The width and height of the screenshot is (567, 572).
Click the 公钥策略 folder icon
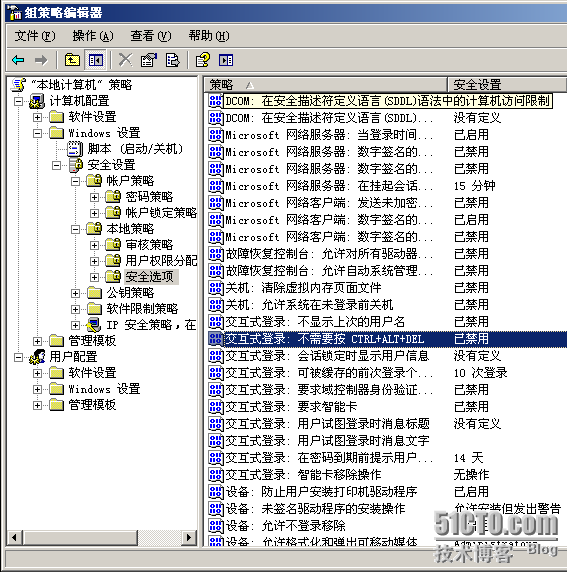coord(94,293)
